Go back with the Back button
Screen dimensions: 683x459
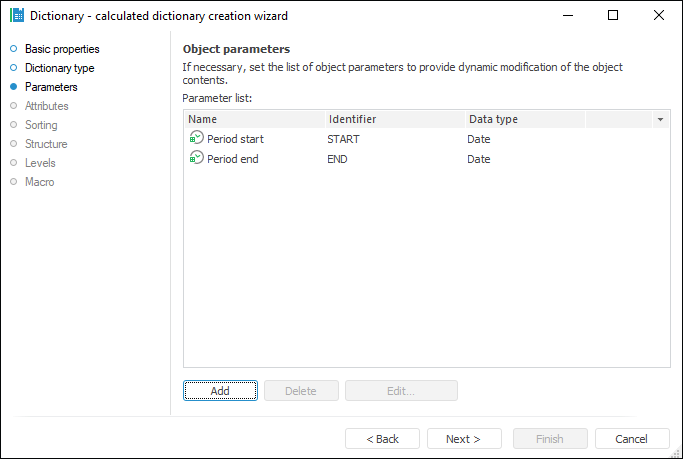[382, 439]
